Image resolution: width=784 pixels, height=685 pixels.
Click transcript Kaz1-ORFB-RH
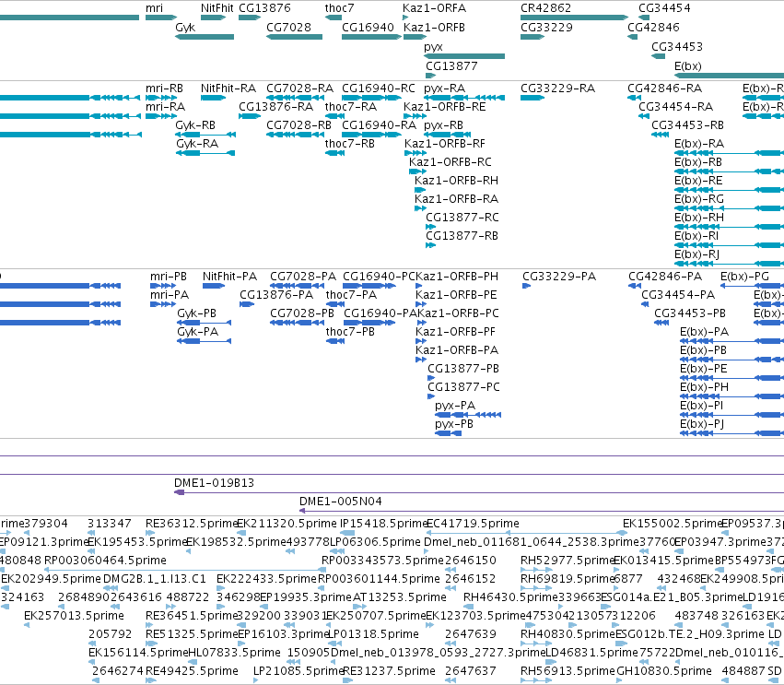456,181
